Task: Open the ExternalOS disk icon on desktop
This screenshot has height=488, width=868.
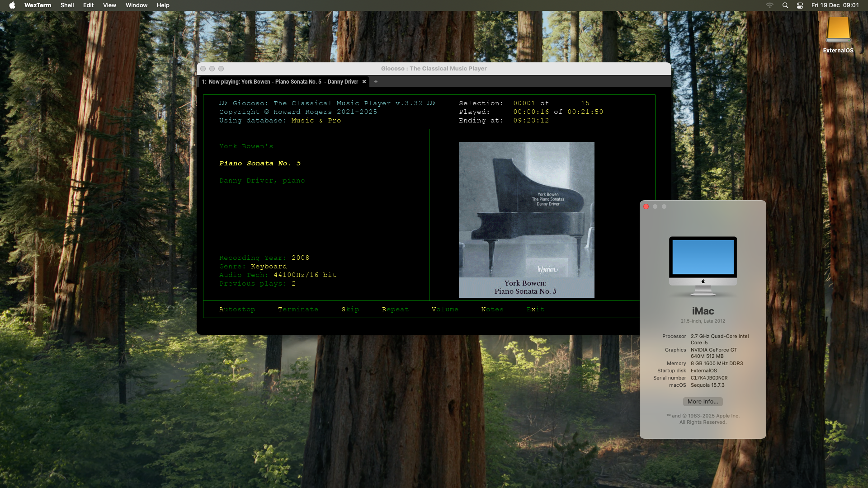Action: 839,32
